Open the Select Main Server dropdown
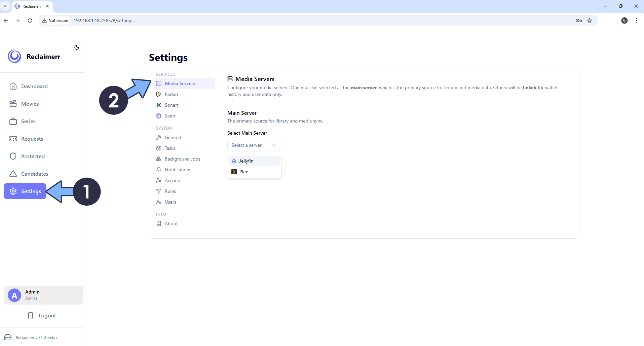This screenshot has height=346, width=644. 254,145
